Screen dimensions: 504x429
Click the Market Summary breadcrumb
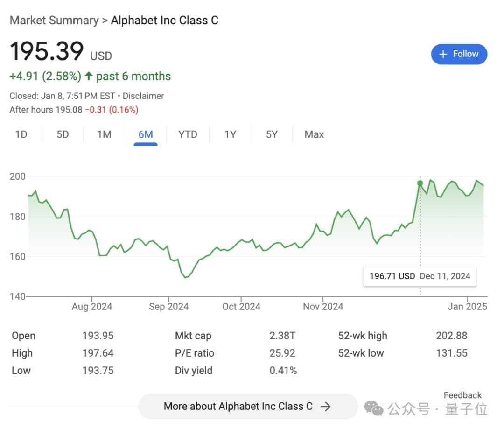click(x=54, y=21)
